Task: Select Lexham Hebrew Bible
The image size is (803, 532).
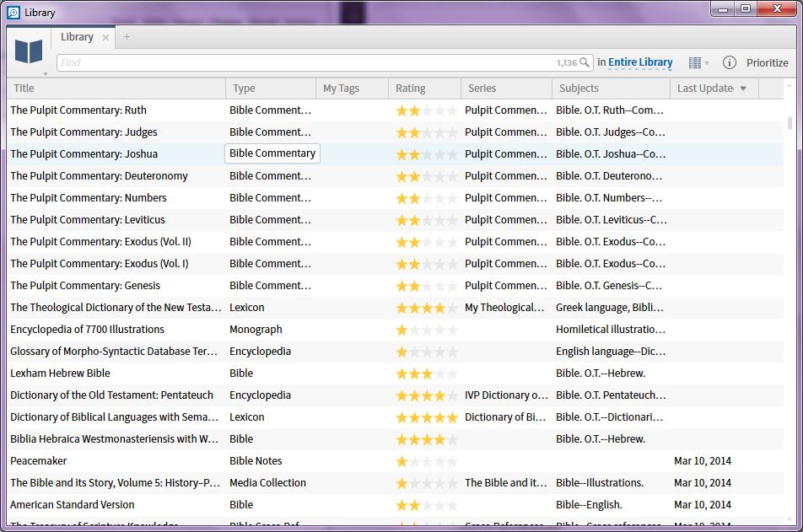Action: (x=60, y=373)
